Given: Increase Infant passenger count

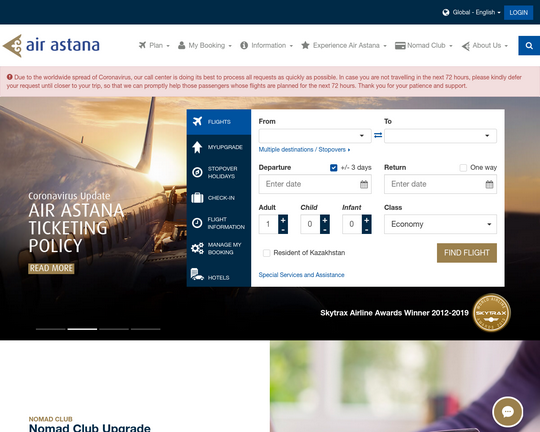Looking at the screenshot, I should pos(366,219).
